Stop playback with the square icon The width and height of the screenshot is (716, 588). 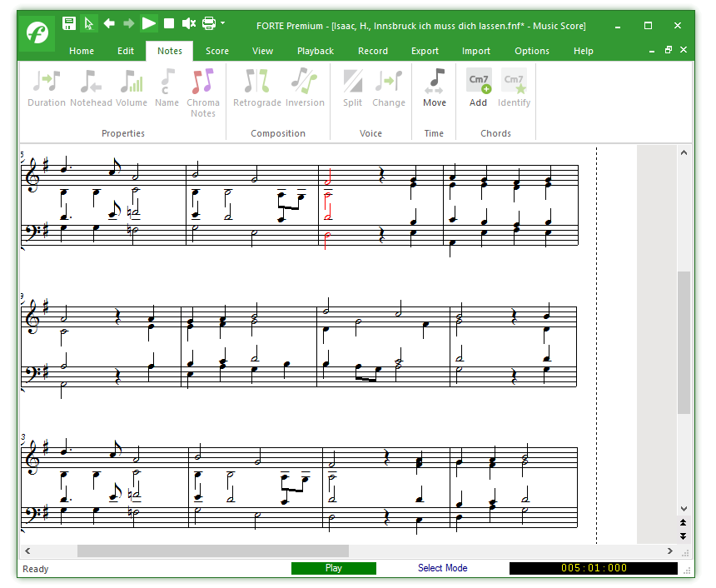coord(169,23)
